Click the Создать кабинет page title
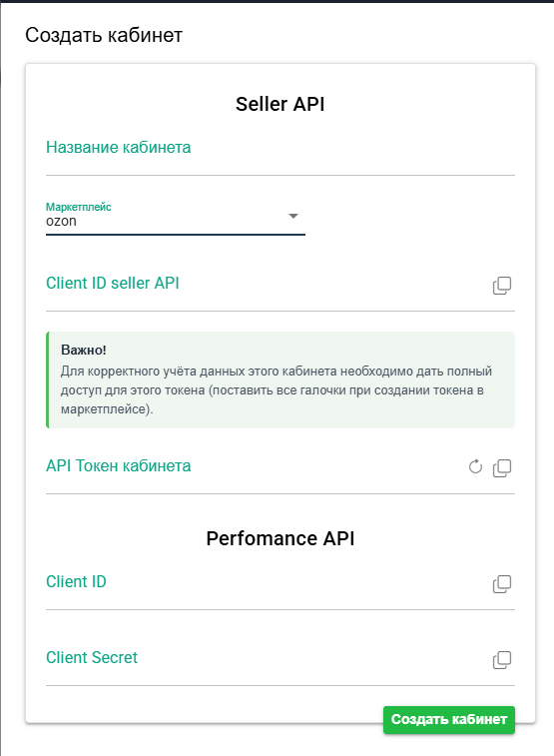Screen dimensions: 554x756 coord(104,35)
